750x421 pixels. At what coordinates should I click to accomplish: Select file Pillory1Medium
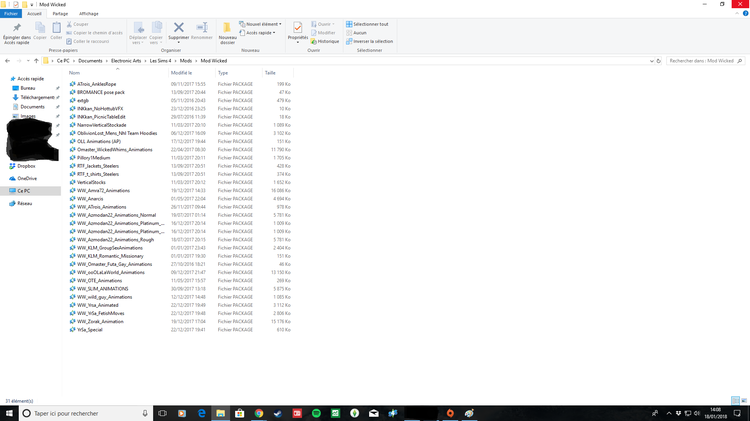[x=93, y=158]
